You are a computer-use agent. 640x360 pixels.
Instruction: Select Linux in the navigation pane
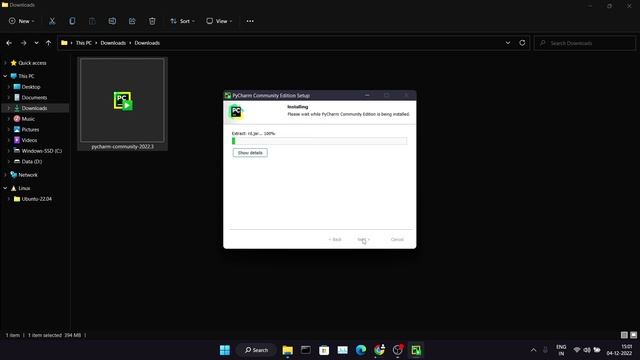(24, 188)
